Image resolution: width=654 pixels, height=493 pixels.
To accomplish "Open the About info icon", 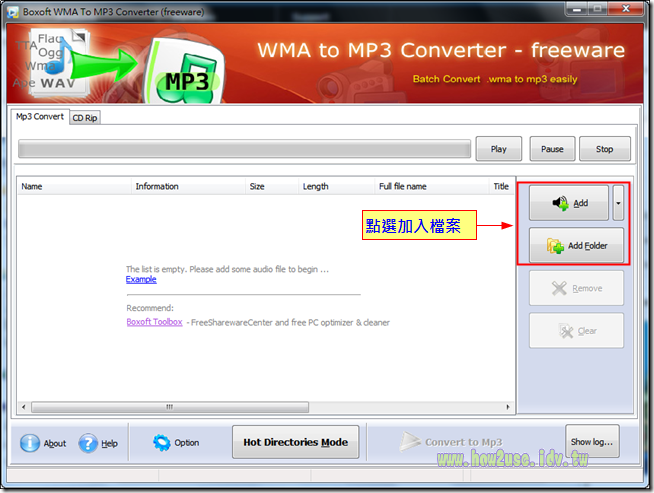I will [31, 443].
